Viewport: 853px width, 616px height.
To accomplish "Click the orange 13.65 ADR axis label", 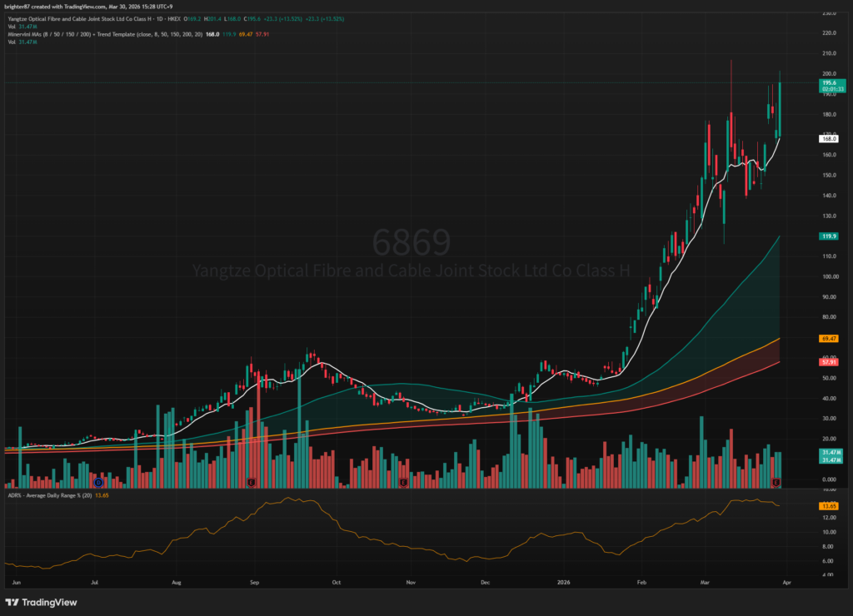I will pos(828,506).
